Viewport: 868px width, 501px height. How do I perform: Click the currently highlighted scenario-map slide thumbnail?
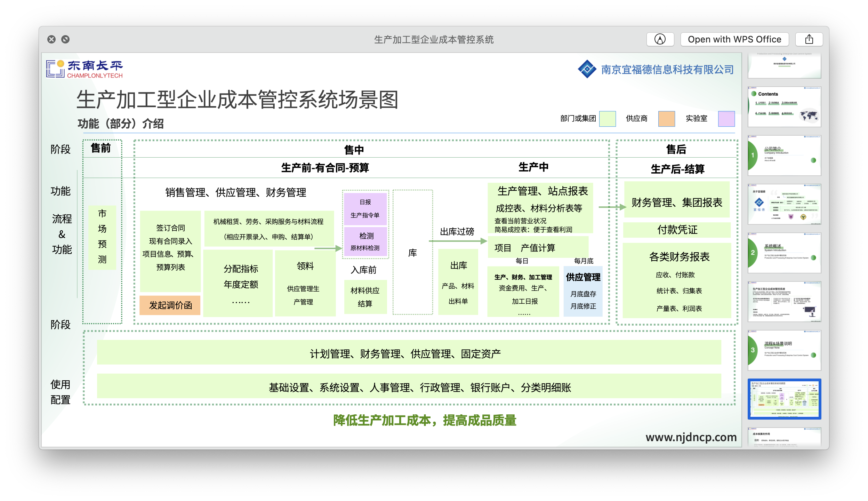785,399
